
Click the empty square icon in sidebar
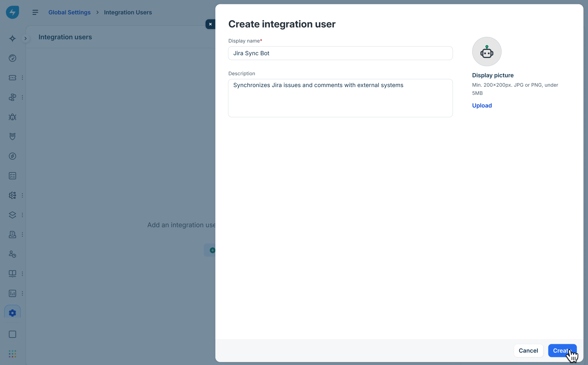[12, 334]
